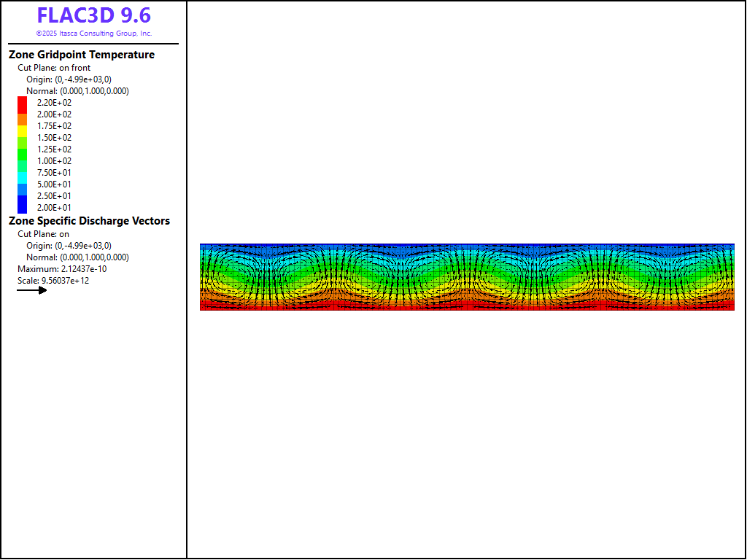Select the Zone Specific Discharge Vectors heading
Image resolution: width=747 pixels, height=560 pixels.
(89, 221)
